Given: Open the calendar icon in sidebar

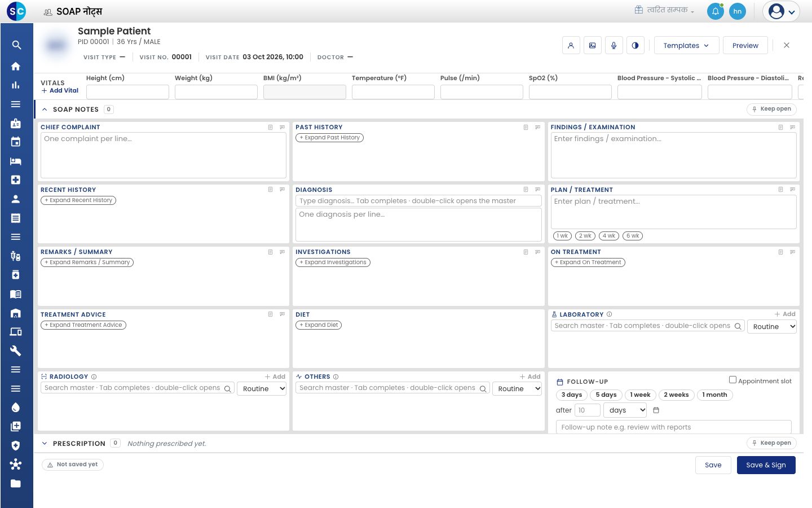Looking at the screenshot, I should 16,142.
